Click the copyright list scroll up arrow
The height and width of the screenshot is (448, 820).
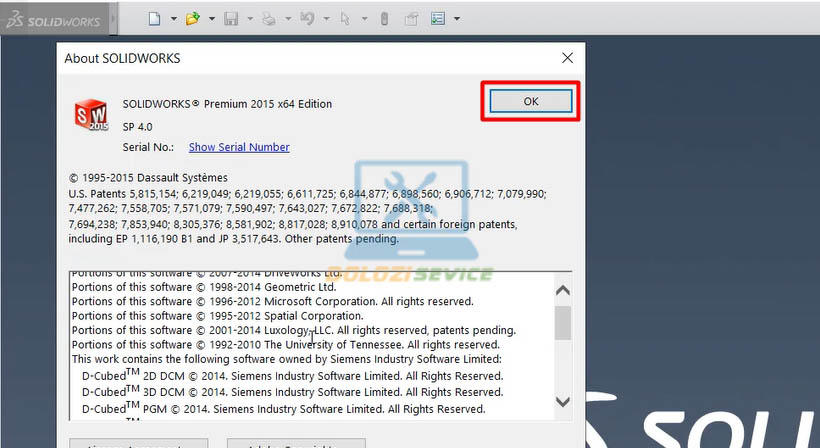pyautogui.click(x=562, y=290)
